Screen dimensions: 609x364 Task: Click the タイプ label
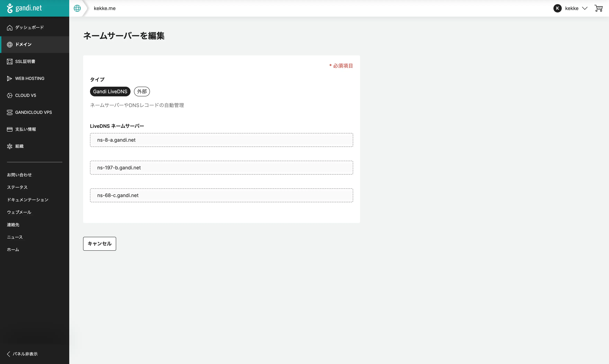pos(97,79)
